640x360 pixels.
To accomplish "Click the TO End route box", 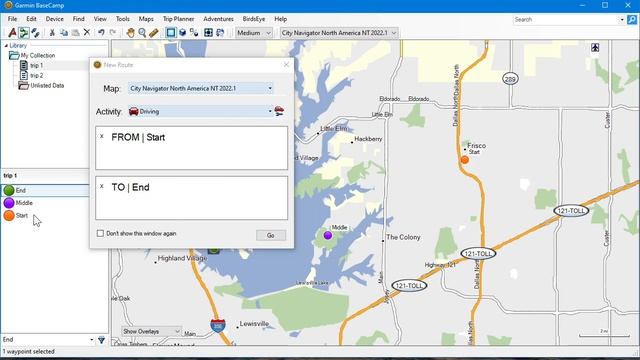I will 191,198.
